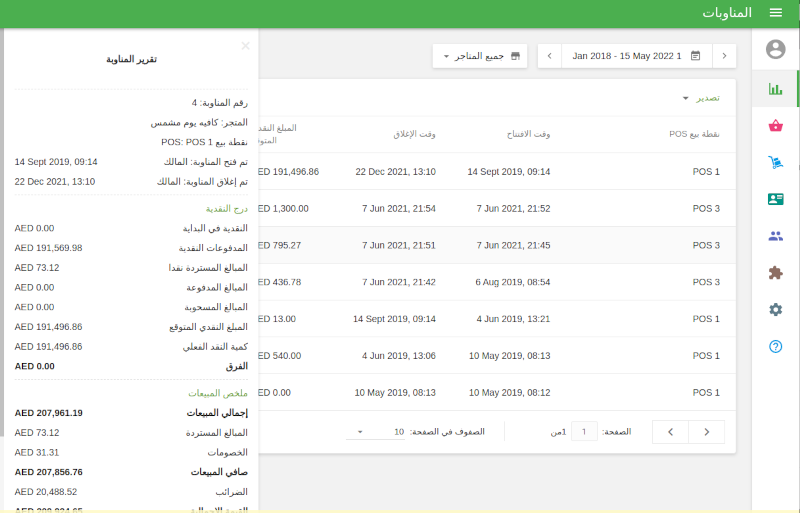Click the left arrow pagination button
800x513 pixels.
click(670, 432)
